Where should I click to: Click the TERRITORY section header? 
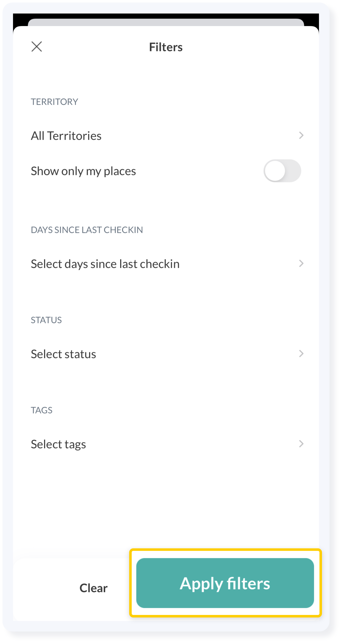tap(54, 102)
